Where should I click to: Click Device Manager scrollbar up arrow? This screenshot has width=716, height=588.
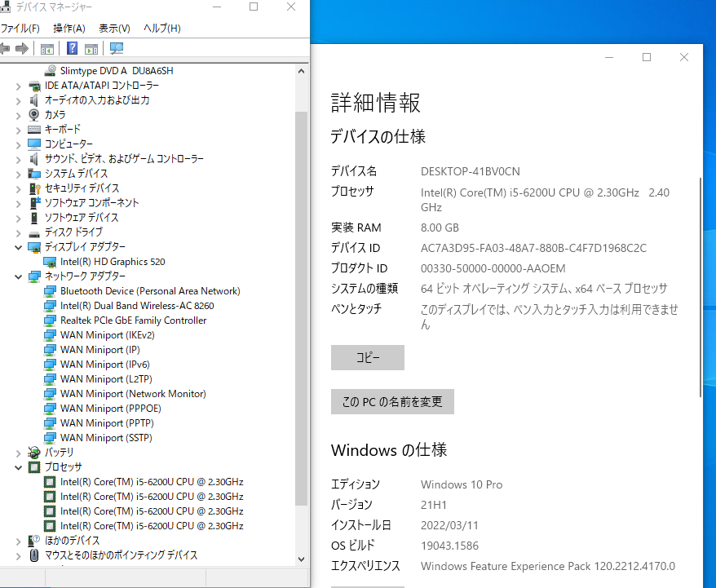click(x=301, y=71)
